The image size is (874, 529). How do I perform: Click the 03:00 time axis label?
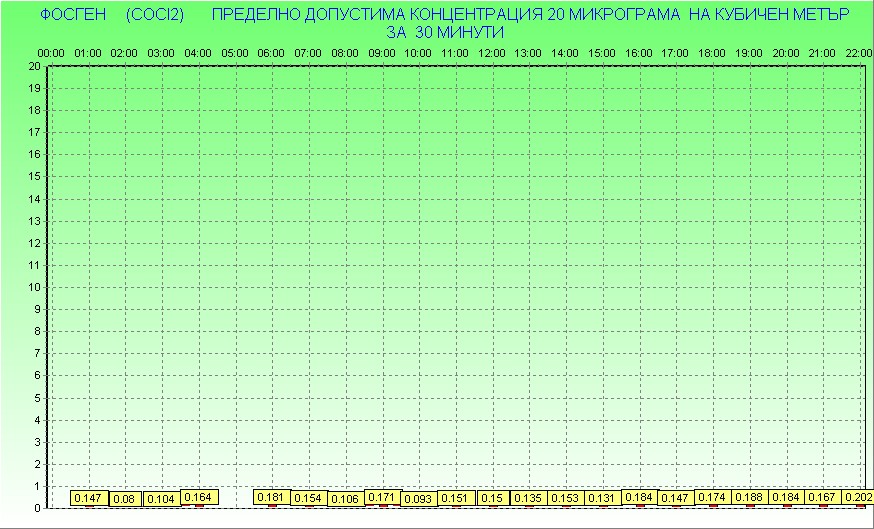[x=161, y=54]
